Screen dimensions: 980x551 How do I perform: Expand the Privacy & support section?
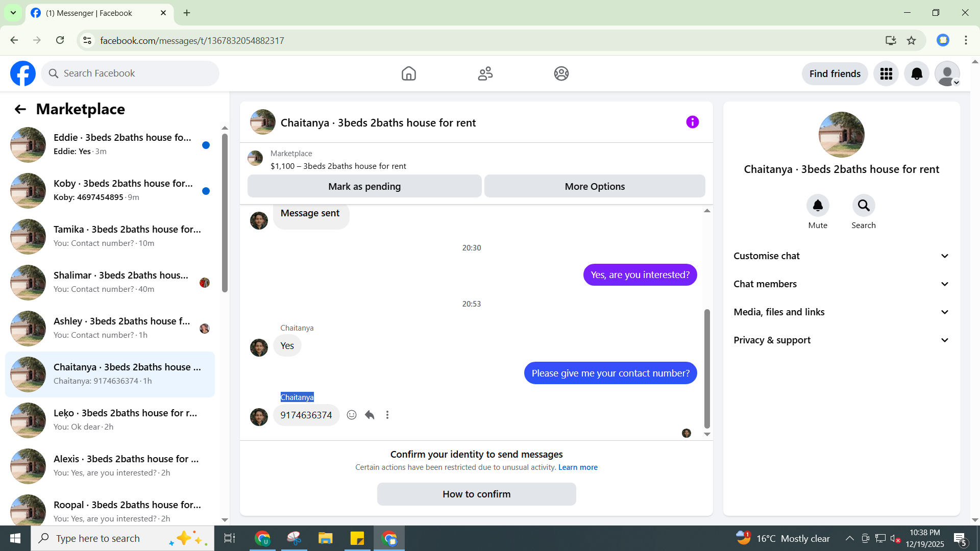coord(841,340)
